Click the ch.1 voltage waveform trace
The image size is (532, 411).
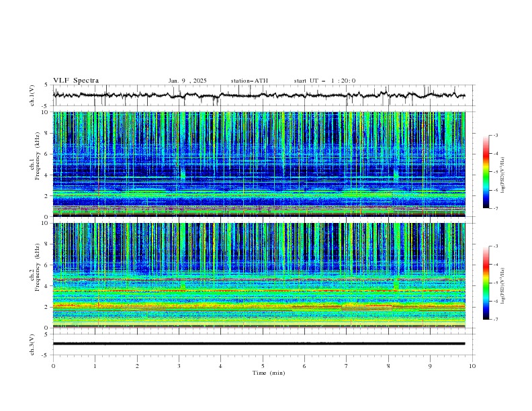click(x=259, y=95)
